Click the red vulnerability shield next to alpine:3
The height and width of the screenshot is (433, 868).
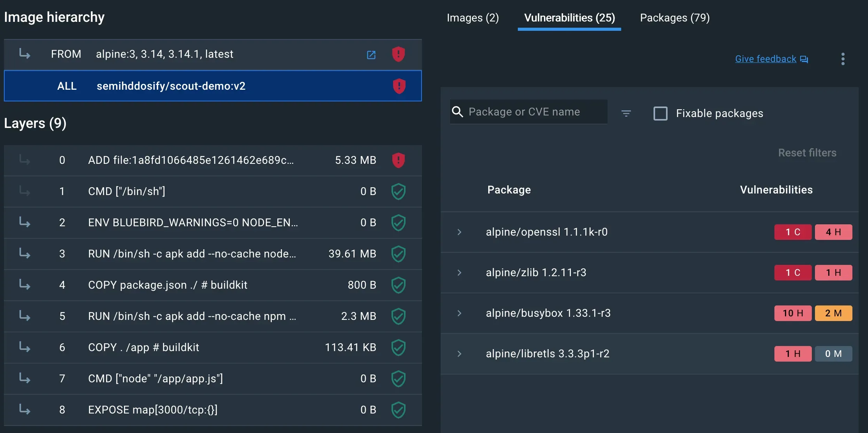398,55
